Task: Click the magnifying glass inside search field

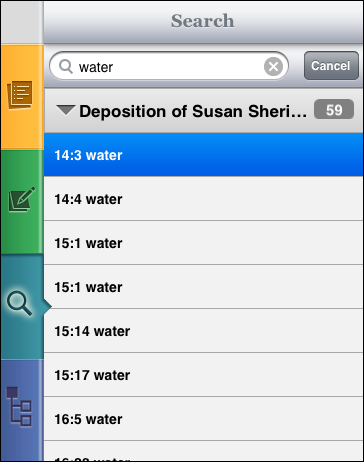Action: click(66, 66)
